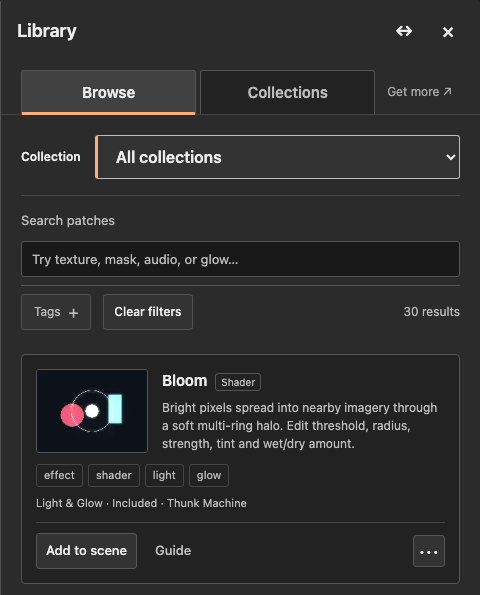Follow the Get more link

pyautogui.click(x=419, y=91)
